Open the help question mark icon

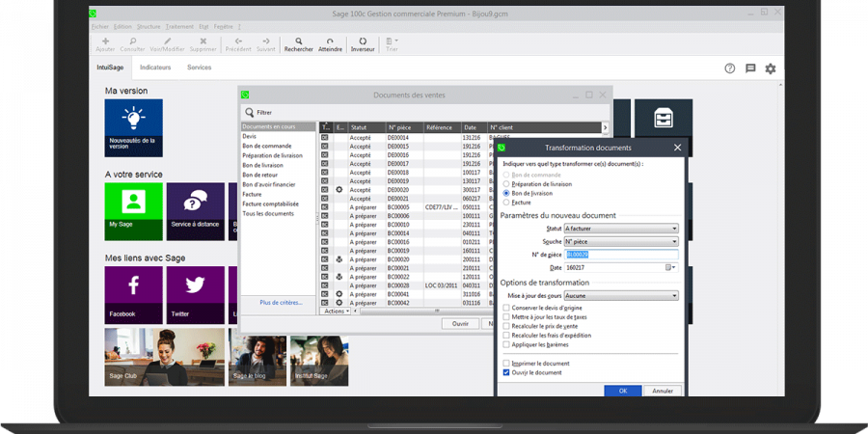[x=730, y=68]
